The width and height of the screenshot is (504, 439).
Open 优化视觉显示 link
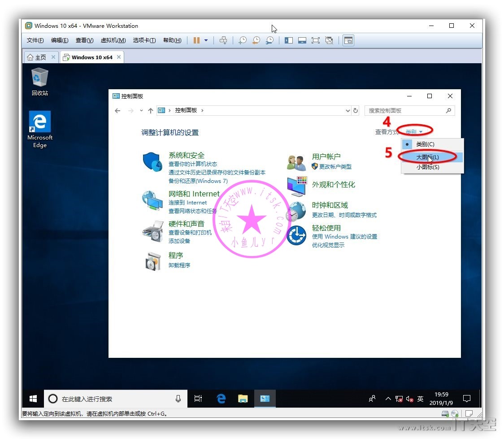click(328, 245)
